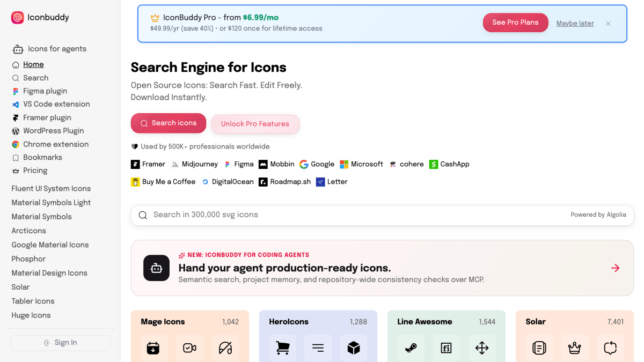Click the magnifier icon beside Search in sidebar

pos(16,78)
